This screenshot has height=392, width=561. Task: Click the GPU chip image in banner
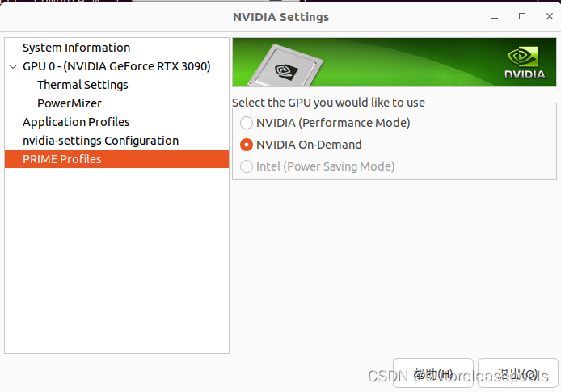[x=285, y=66]
